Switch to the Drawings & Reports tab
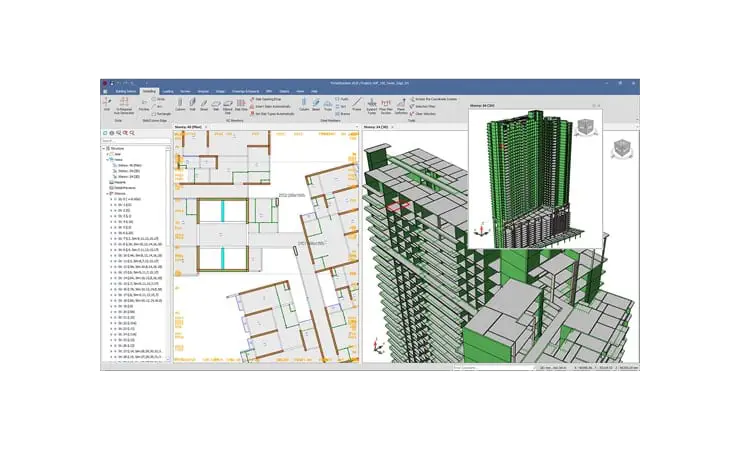This screenshot has height=450, width=740. pos(245,91)
